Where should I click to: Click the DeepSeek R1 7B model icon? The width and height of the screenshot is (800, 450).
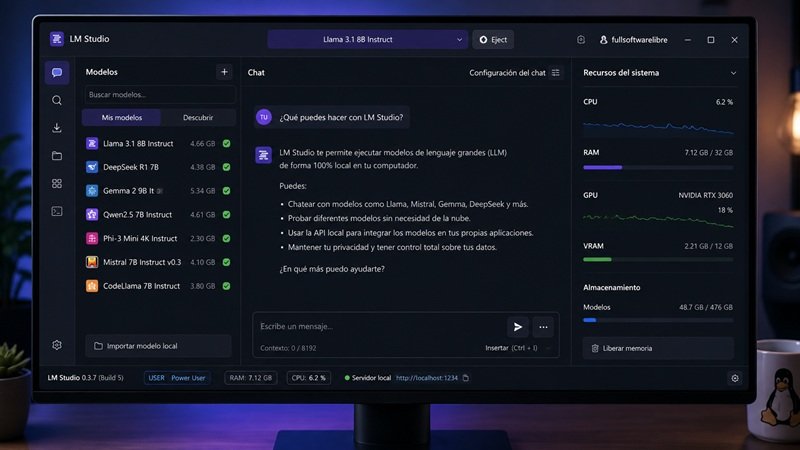pos(92,167)
